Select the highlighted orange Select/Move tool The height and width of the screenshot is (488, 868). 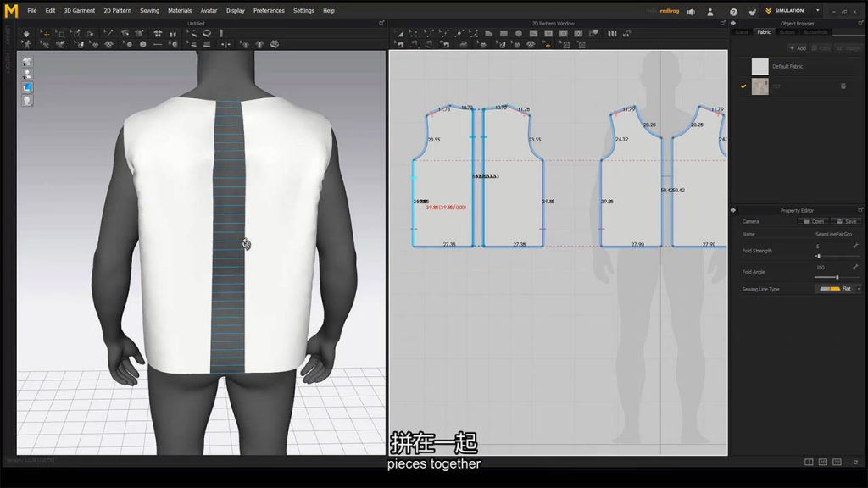[x=46, y=34]
